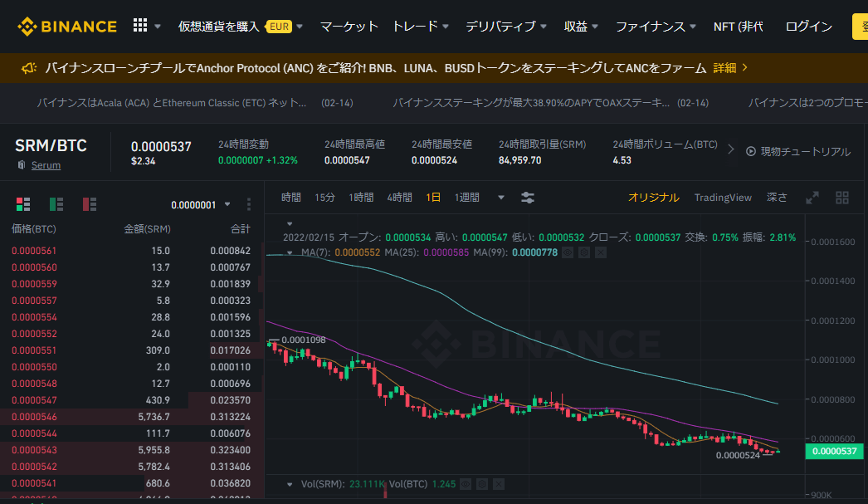
Task: Click the ログイン link
Action: pyautogui.click(x=809, y=26)
